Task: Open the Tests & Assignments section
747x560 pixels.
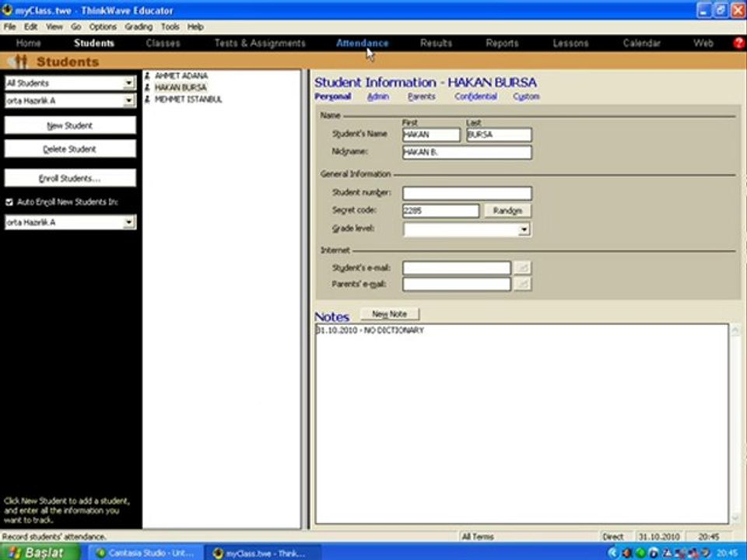Action: 260,44
